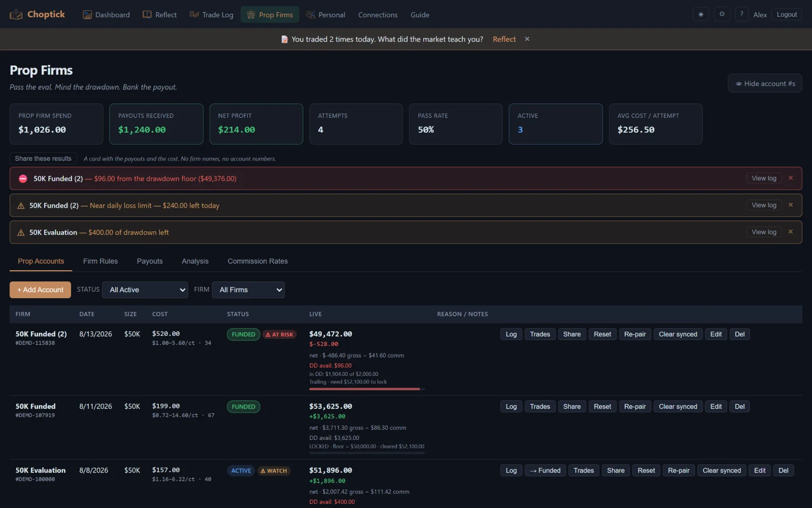The image size is (812, 508).
Task: Switch to the Firm Rules tab
Action: (100, 261)
